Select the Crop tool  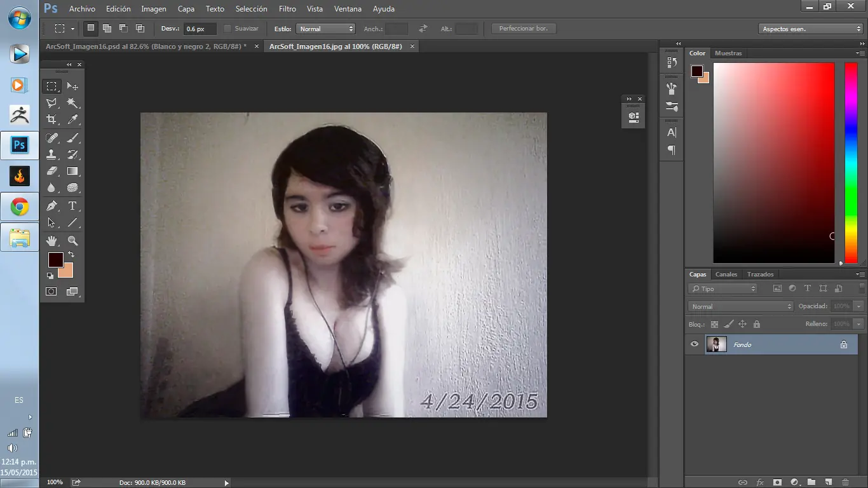coord(51,119)
